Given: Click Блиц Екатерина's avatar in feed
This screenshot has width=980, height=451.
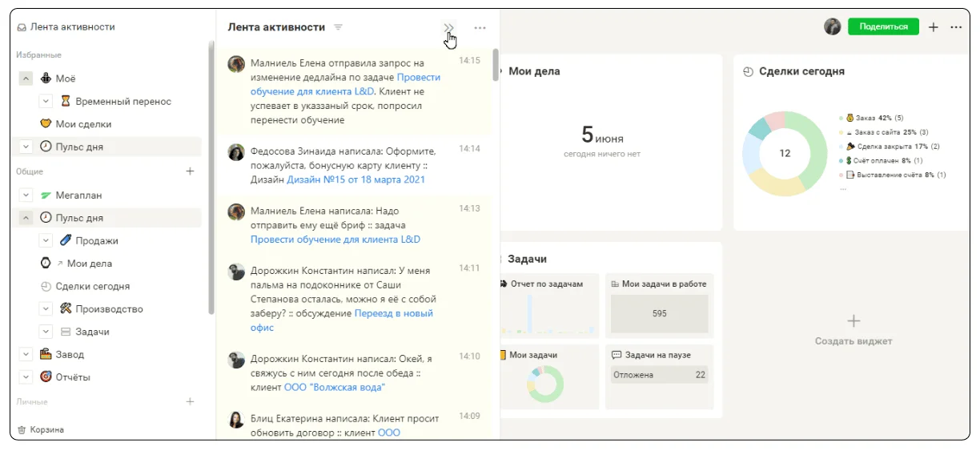Looking at the screenshot, I should pos(236,420).
